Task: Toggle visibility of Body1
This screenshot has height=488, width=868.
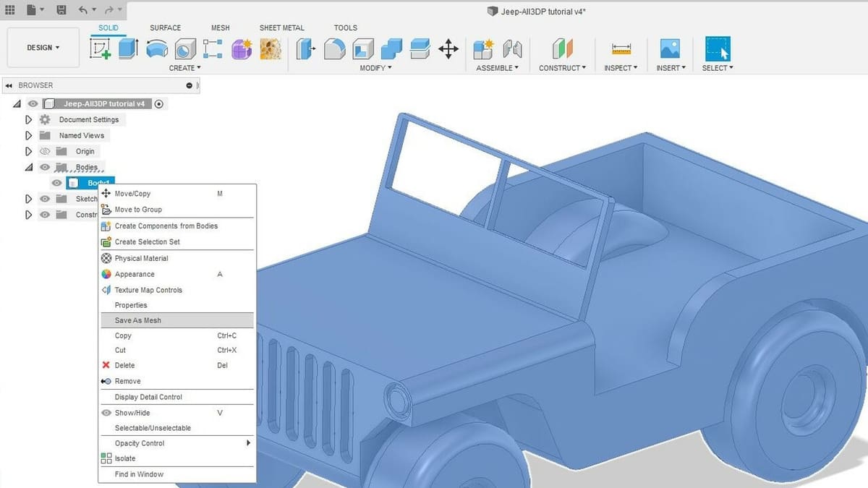Action: 57,183
